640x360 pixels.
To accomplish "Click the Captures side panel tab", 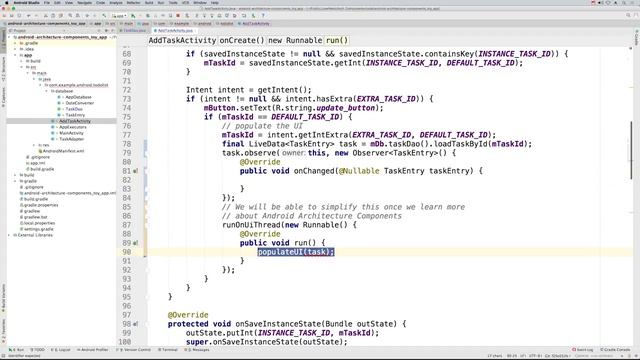I will tap(3, 97).
